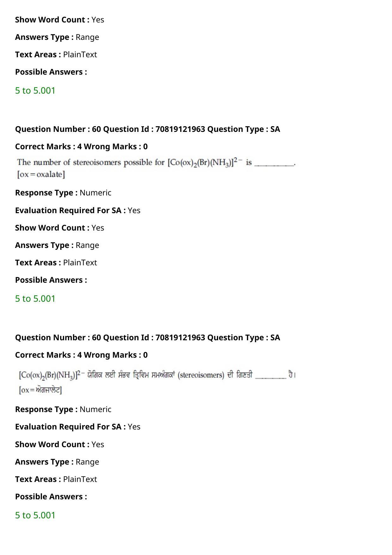
Task: Click the last 'Possible Answers :' label
Action: tap(51, 496)
